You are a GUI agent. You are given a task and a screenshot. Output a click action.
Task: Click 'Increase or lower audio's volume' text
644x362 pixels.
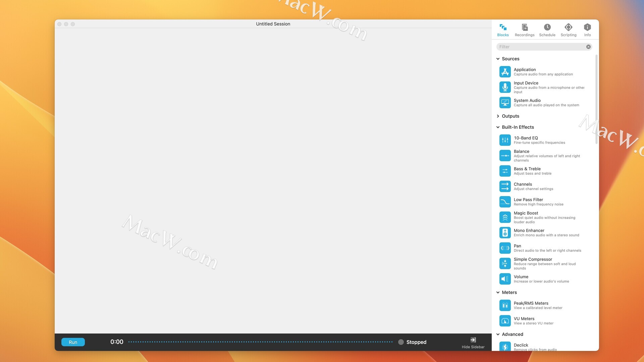541,282
